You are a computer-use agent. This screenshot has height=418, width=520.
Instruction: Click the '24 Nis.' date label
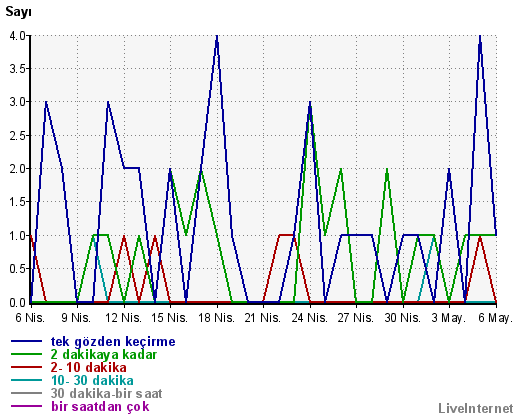[310, 318]
